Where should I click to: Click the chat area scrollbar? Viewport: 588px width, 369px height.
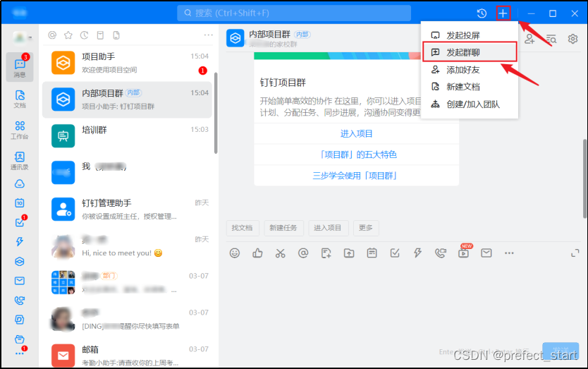coord(584,179)
